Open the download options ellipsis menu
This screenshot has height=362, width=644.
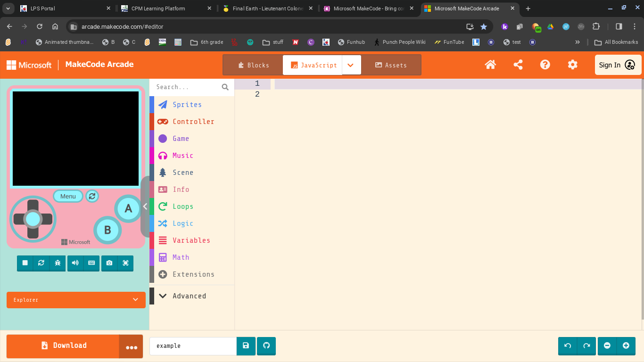[131, 346]
